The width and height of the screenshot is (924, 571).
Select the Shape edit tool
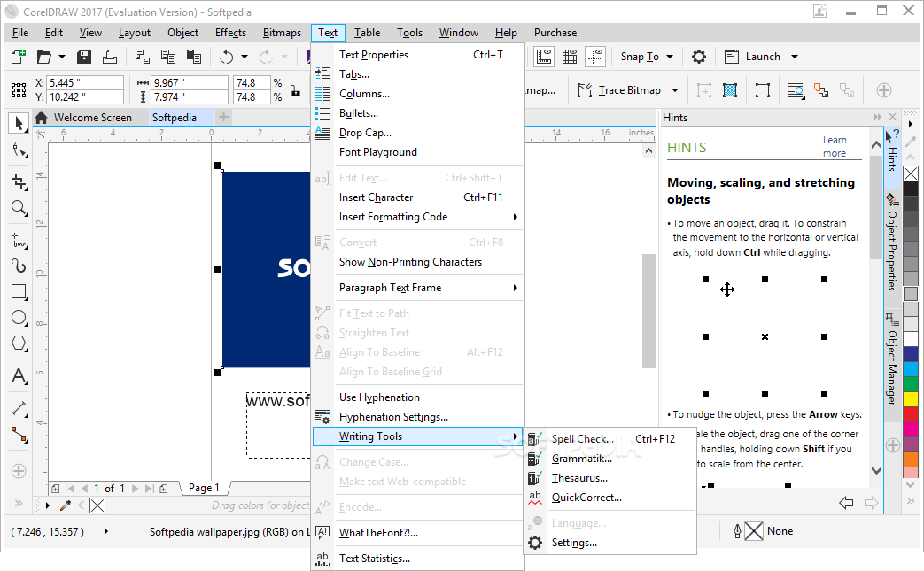[19, 151]
